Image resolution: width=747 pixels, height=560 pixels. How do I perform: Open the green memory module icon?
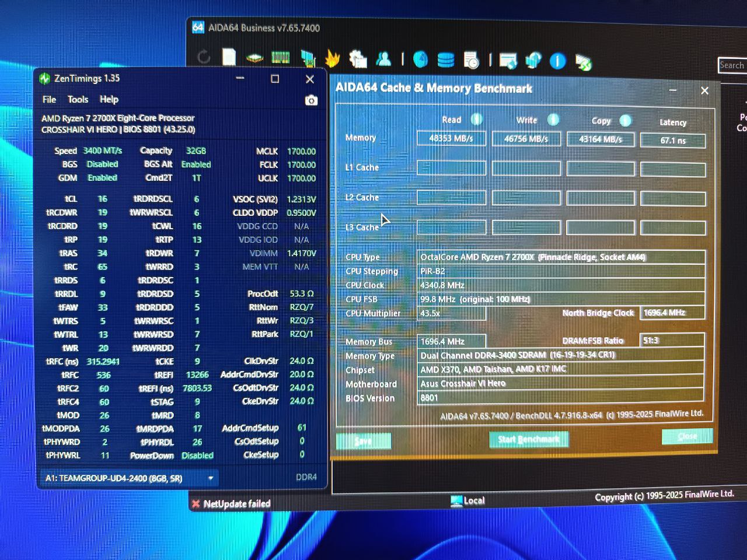pos(280,57)
